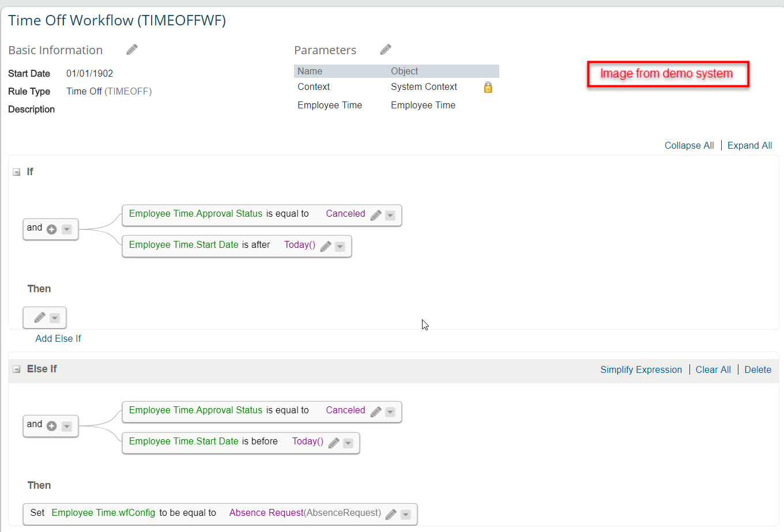Edit Parameters with pencil icon
Image resolution: width=784 pixels, height=532 pixels.
point(386,50)
